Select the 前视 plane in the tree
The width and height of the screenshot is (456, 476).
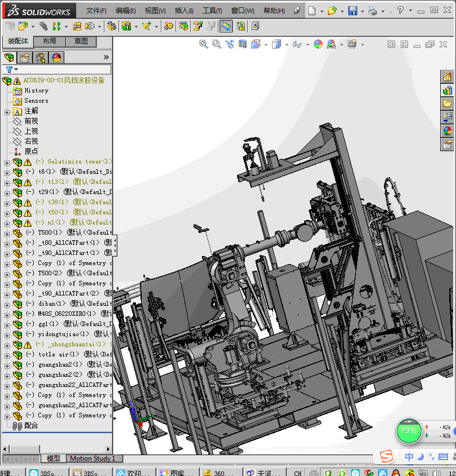(x=31, y=121)
